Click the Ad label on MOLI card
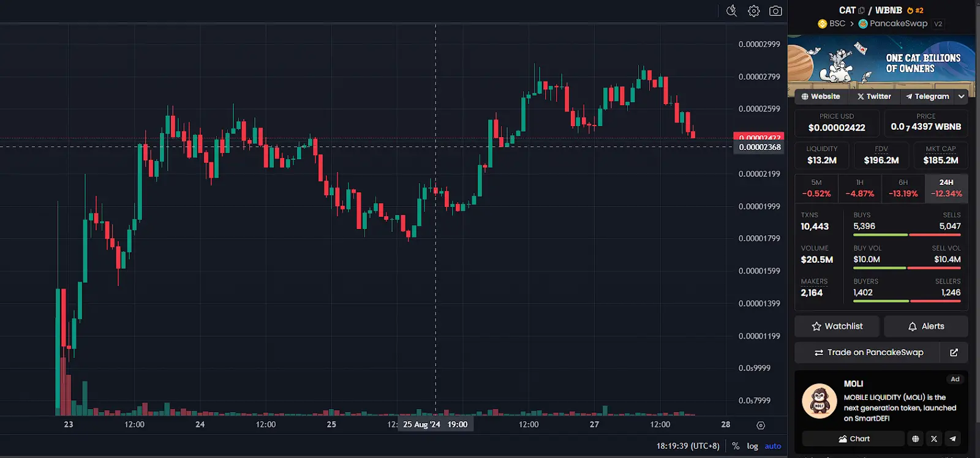 (x=955, y=380)
